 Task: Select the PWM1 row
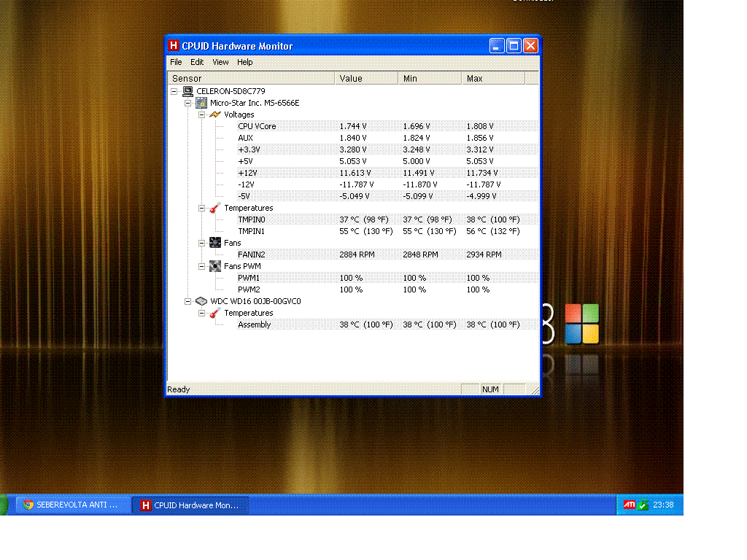[x=388, y=278]
